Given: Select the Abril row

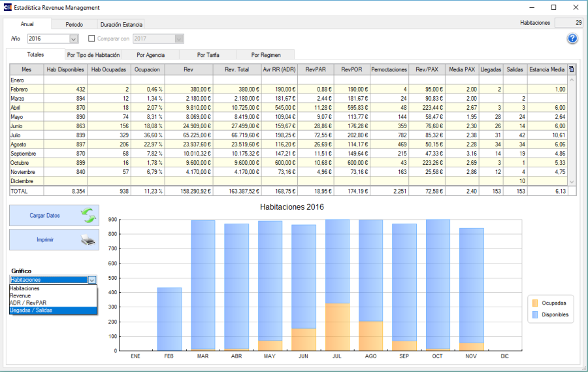Looking at the screenshot, I should click(289, 108).
